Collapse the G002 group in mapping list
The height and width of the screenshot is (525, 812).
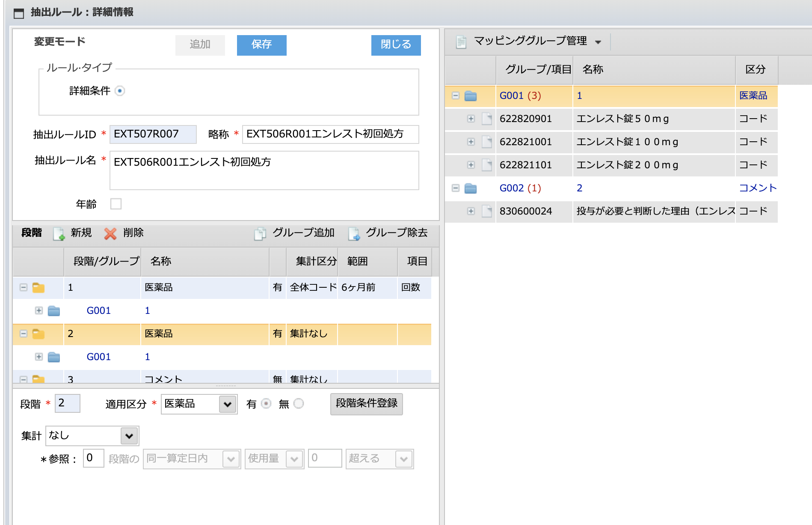point(456,188)
